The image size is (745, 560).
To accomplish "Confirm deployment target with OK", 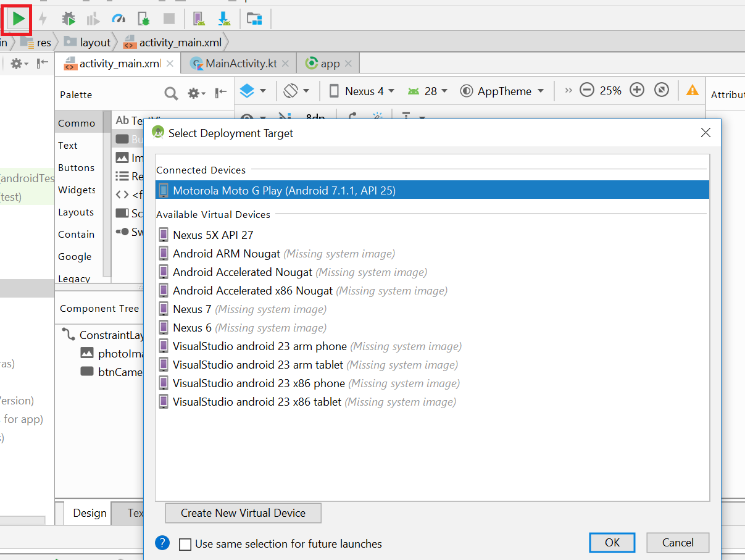I will click(x=612, y=542).
